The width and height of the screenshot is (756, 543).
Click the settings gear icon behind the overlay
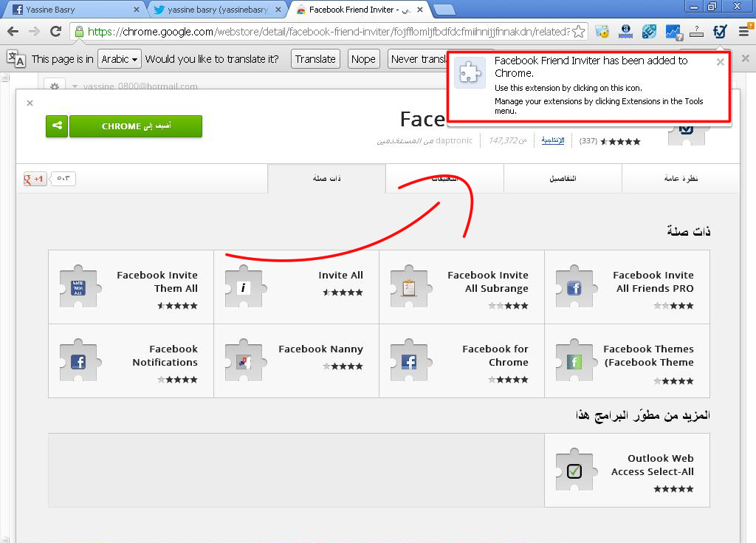[x=55, y=86]
